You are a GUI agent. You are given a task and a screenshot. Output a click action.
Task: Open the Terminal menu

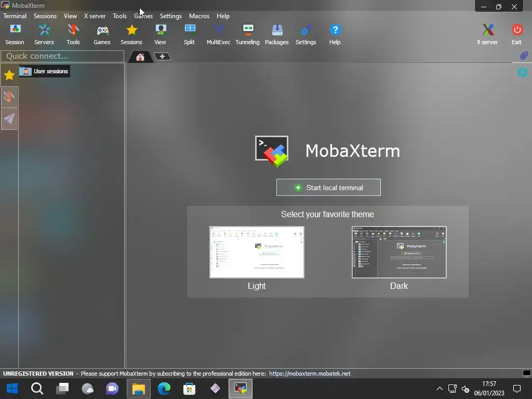pos(15,16)
